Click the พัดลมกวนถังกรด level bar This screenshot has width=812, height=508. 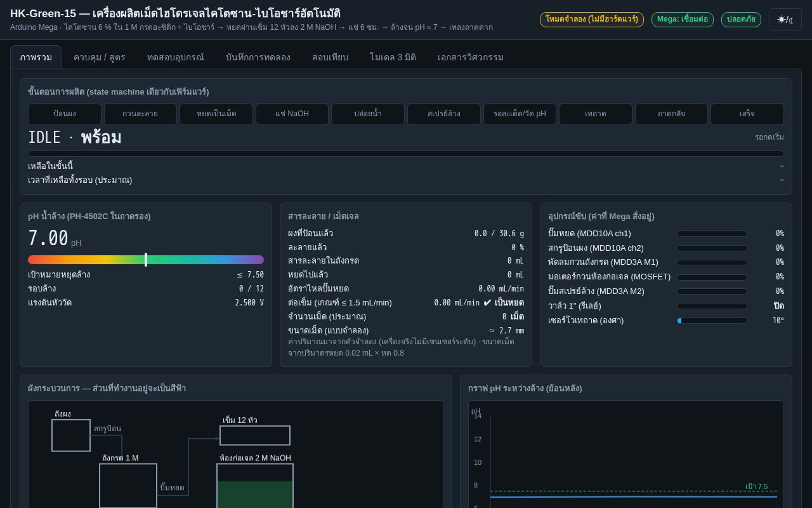pyautogui.click(x=712, y=262)
